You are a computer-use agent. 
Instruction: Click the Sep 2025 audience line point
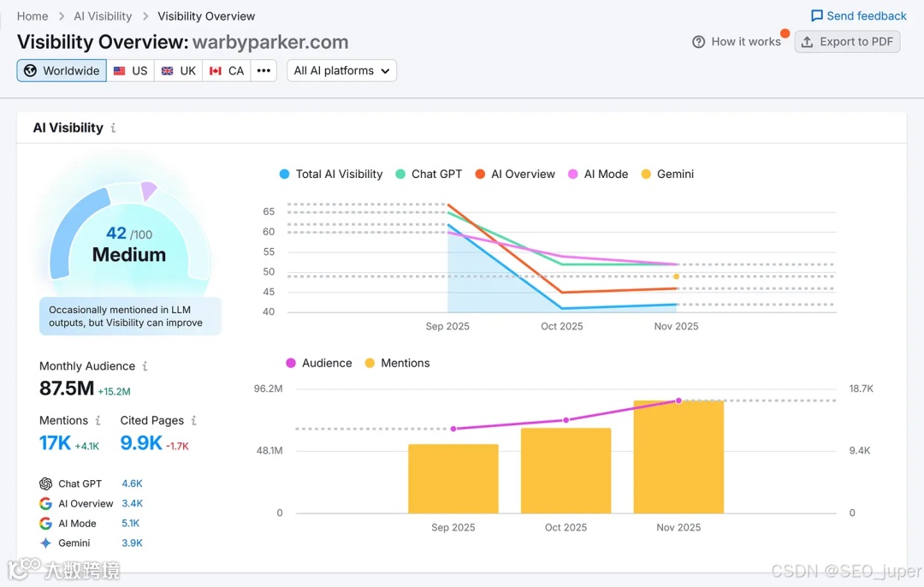[453, 429]
